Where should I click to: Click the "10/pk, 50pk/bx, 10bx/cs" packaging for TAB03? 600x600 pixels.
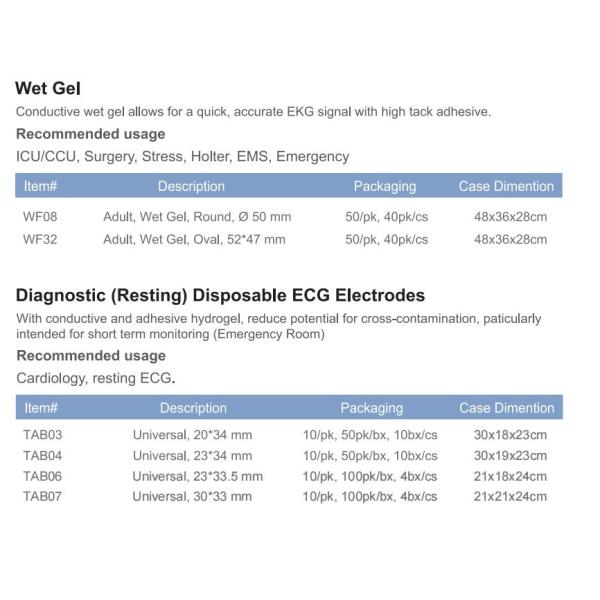(371, 436)
